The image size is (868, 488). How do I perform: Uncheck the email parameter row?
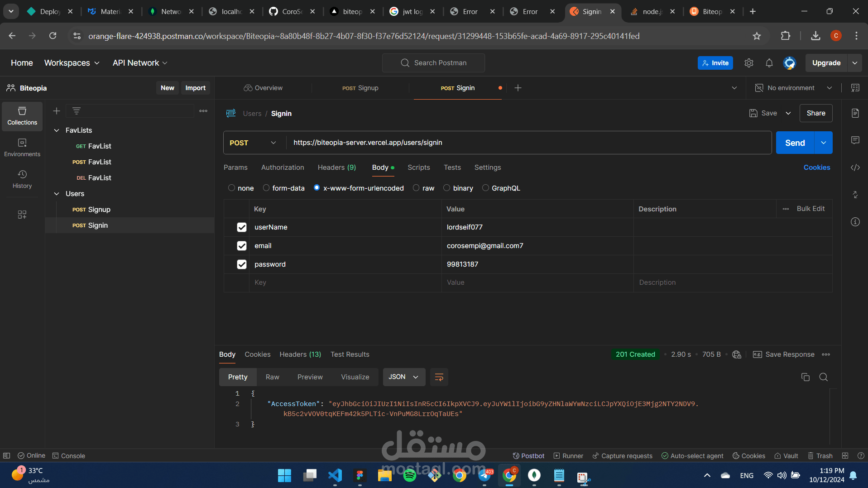[x=242, y=246]
